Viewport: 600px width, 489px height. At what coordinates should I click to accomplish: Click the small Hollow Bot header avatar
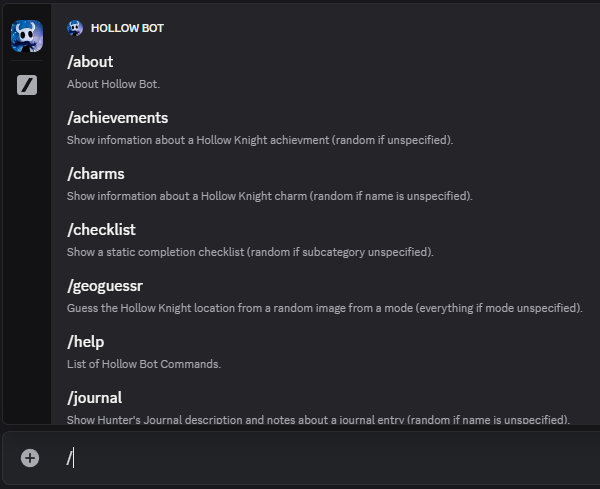click(75, 28)
